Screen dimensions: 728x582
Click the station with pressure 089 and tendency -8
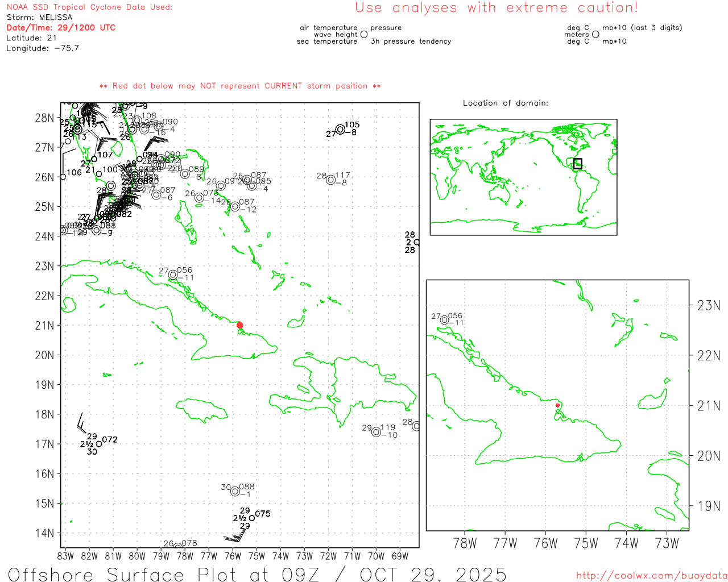tap(185, 174)
